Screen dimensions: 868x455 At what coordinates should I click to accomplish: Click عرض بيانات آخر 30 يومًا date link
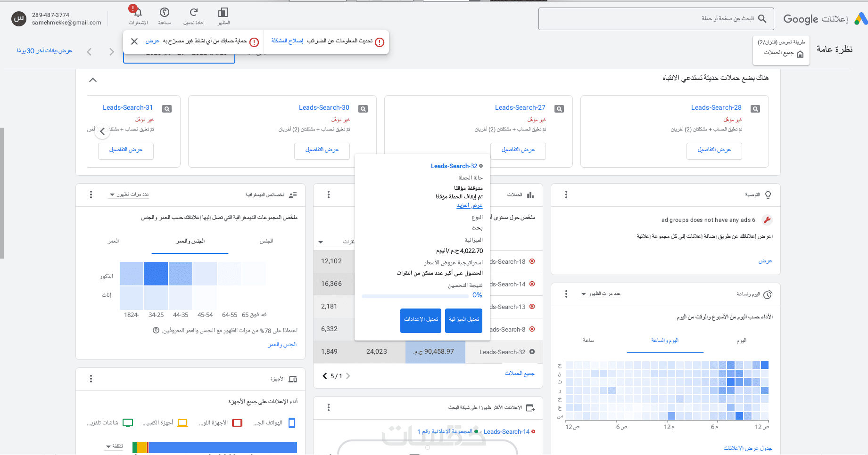coord(44,51)
